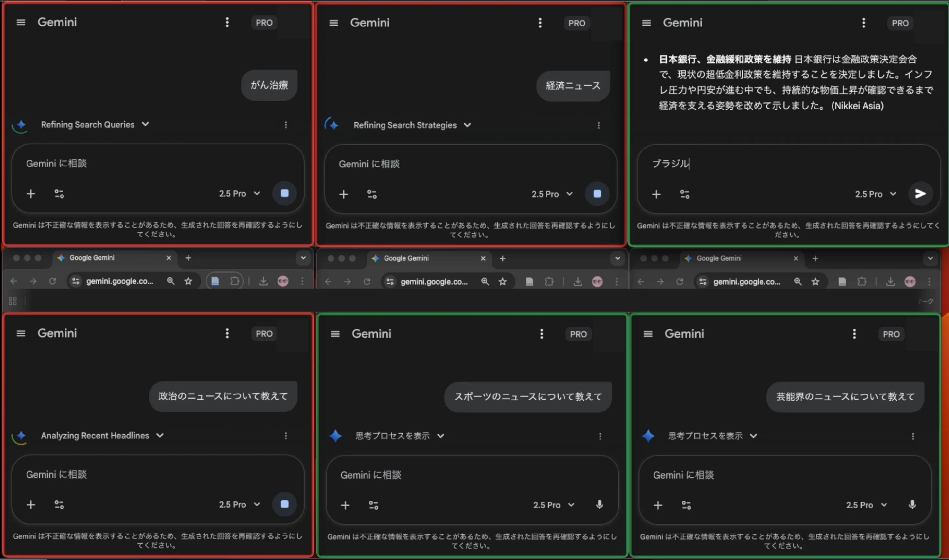
Task: Add a file with plus in the がん治療 window
Action: (x=31, y=194)
